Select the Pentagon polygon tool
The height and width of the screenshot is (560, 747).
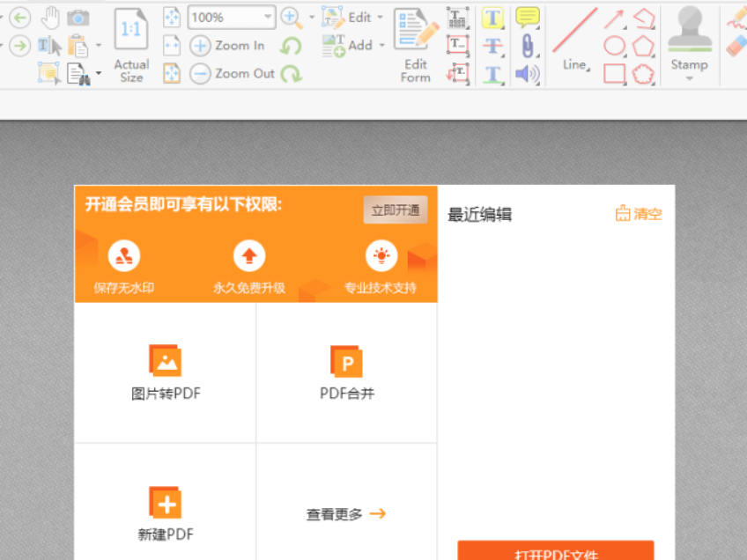(644, 46)
